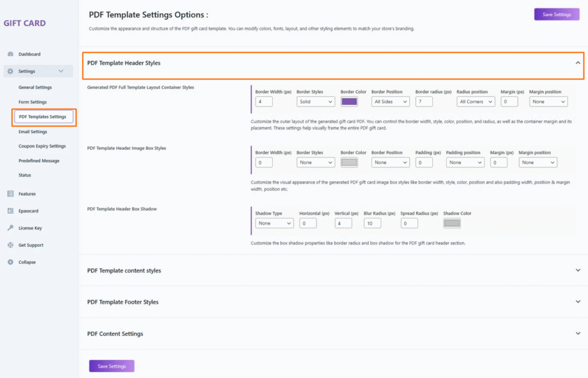
Task: Pick the purple container Border Color swatch
Action: point(349,102)
